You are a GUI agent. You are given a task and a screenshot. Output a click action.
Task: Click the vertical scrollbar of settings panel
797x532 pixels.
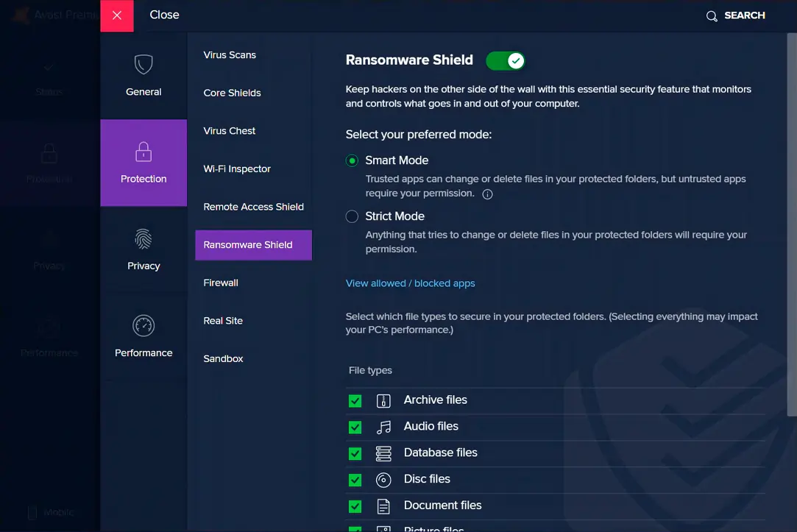point(791,224)
